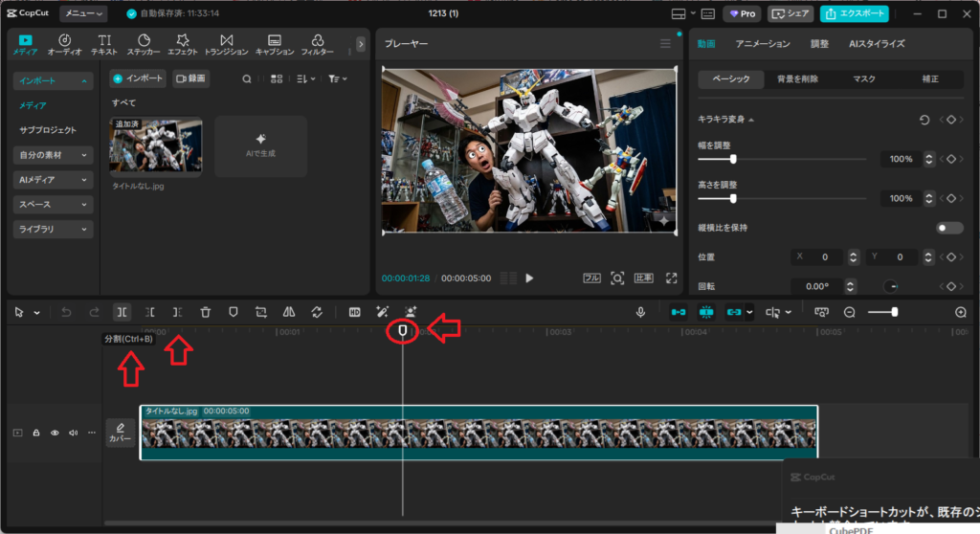Expand the AIメディア section
The height and width of the screenshot is (534, 980).
point(53,180)
